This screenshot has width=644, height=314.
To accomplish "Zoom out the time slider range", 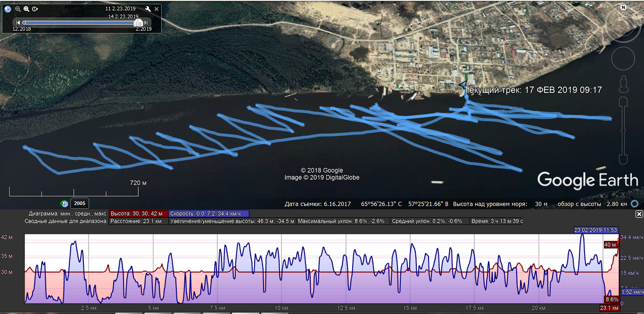I will (x=17, y=9).
